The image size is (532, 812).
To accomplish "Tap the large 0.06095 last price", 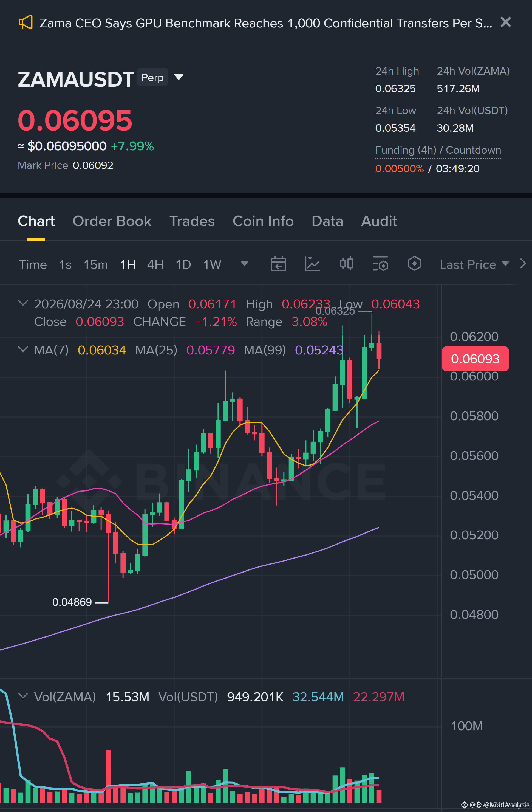I will point(75,120).
